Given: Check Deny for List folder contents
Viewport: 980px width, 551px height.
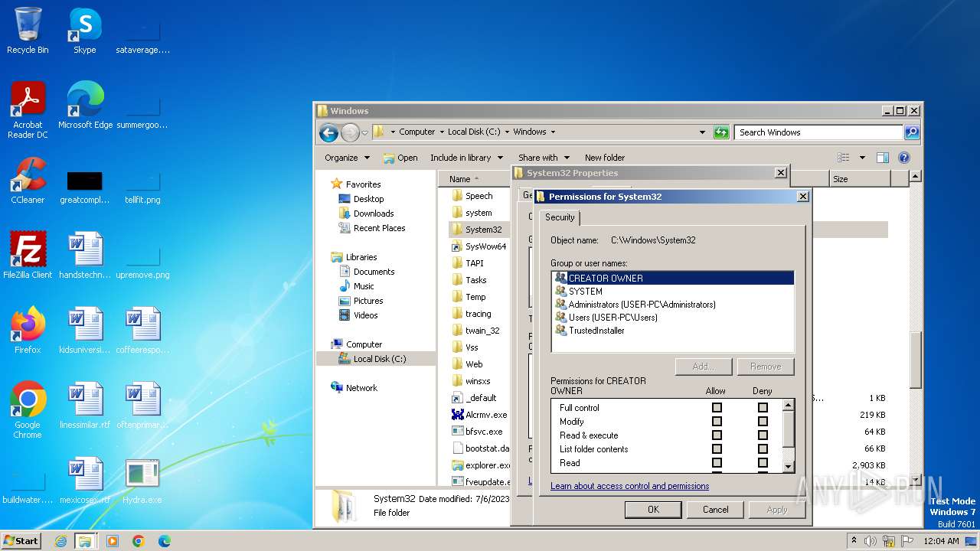Looking at the screenshot, I should click(763, 449).
